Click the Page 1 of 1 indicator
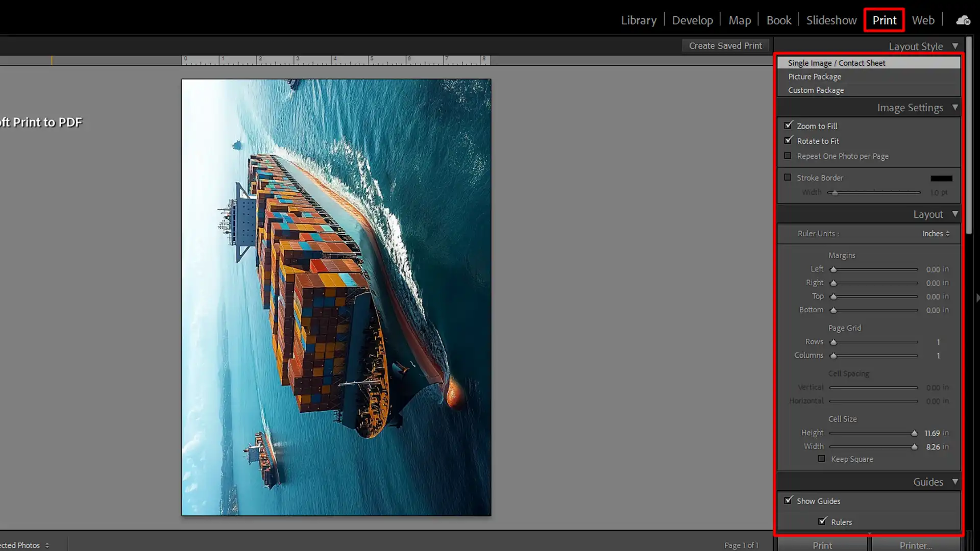The width and height of the screenshot is (980, 551). 741,545
